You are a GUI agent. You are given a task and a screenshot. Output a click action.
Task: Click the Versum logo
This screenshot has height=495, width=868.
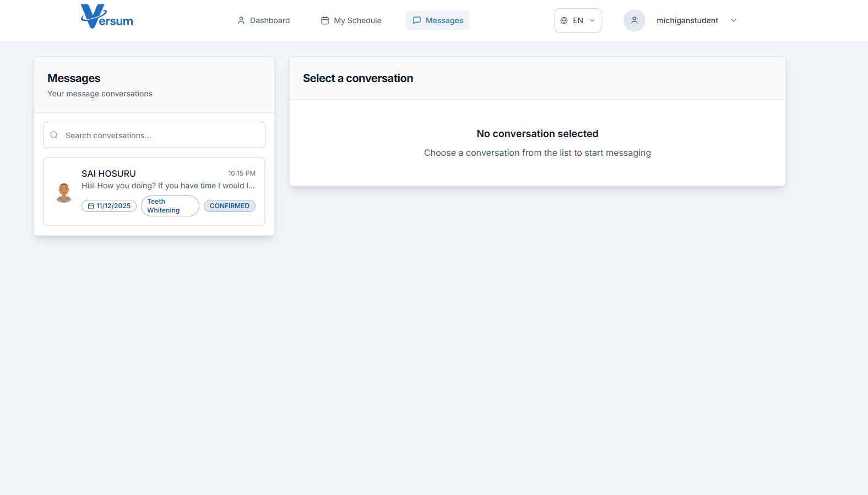click(x=107, y=17)
